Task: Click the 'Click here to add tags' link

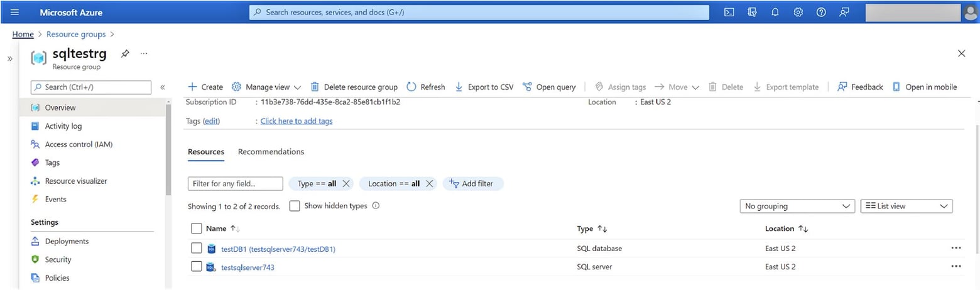Action: tap(297, 121)
